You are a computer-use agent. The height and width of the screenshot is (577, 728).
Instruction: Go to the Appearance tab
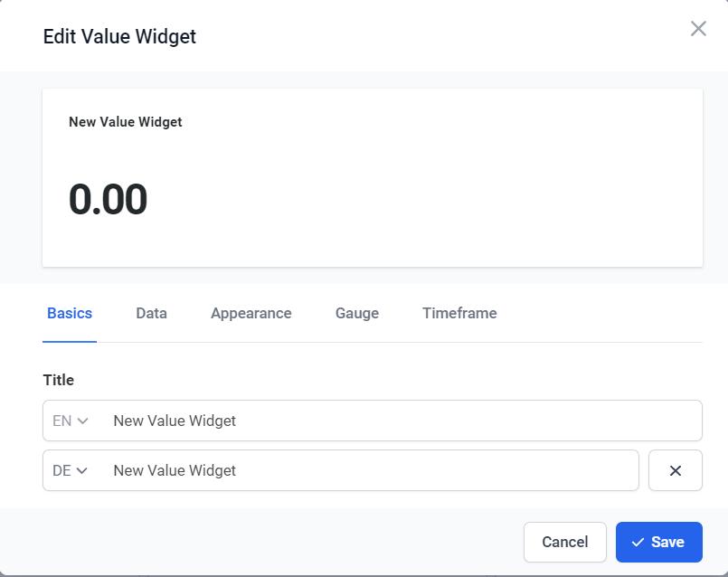(x=251, y=313)
